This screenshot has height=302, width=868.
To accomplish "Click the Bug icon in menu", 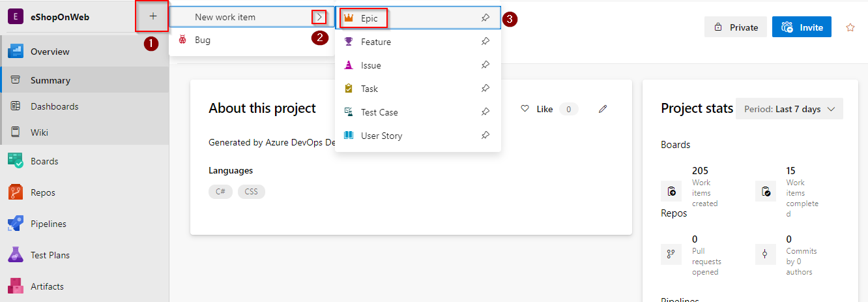I will pos(183,40).
